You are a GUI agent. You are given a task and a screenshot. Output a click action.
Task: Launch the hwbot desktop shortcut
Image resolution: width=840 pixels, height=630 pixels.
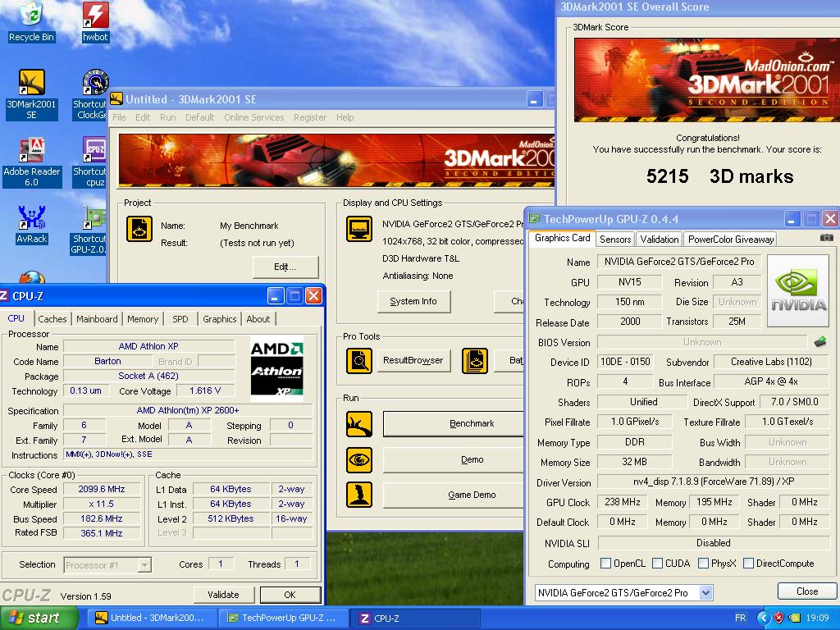[x=95, y=21]
